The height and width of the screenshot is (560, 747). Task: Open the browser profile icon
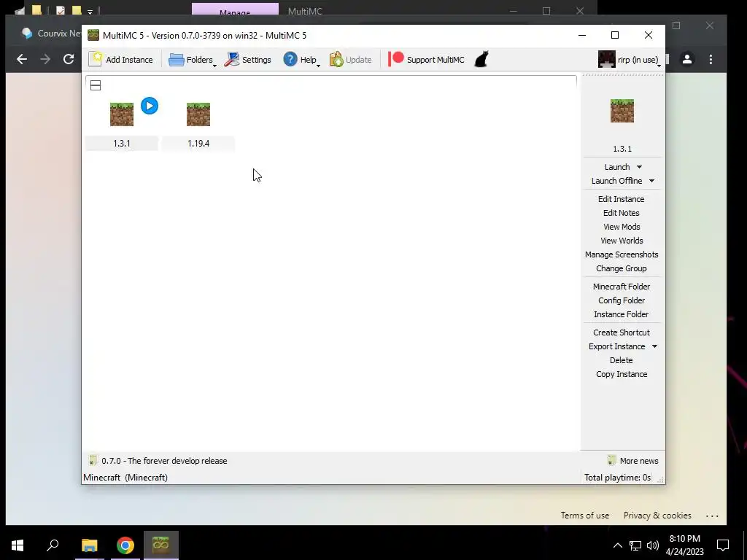687,59
